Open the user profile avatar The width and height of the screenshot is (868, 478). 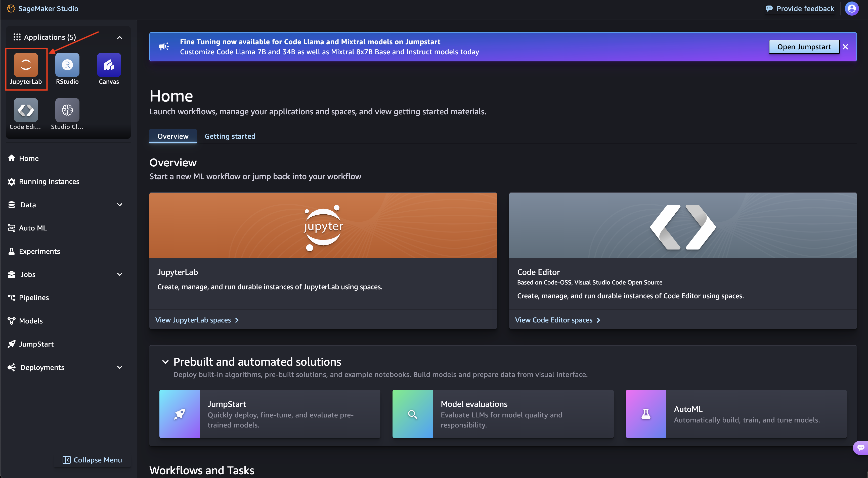click(x=851, y=9)
